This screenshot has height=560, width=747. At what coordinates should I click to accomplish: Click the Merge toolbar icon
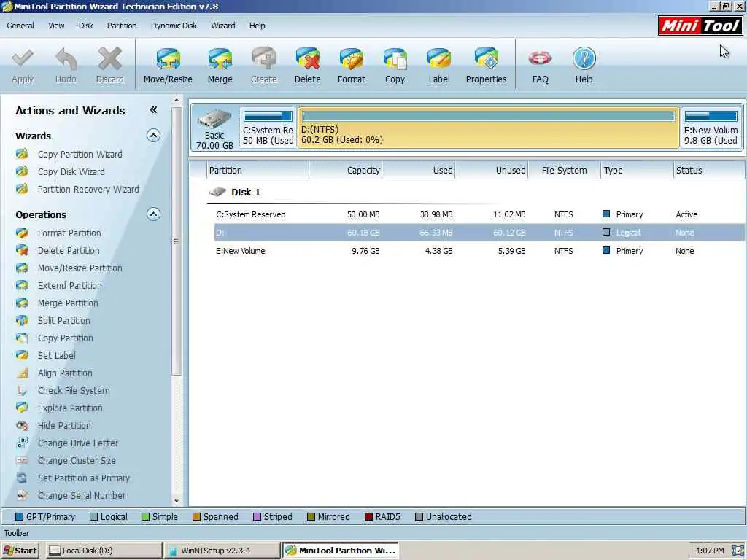tap(220, 60)
